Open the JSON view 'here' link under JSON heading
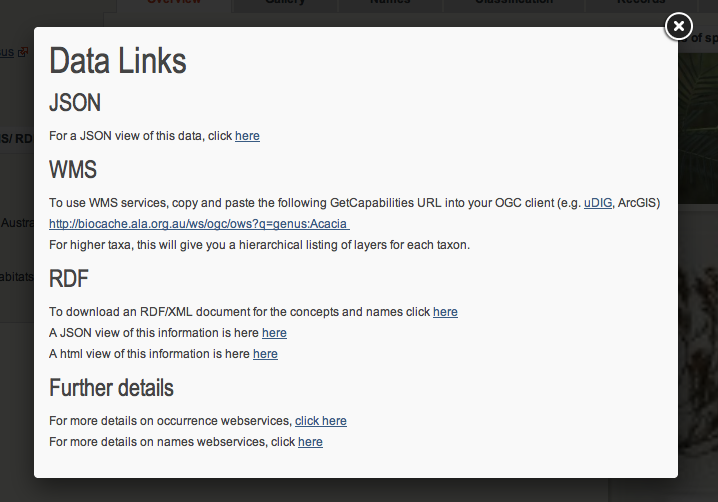This screenshot has width=718, height=502. point(247,136)
